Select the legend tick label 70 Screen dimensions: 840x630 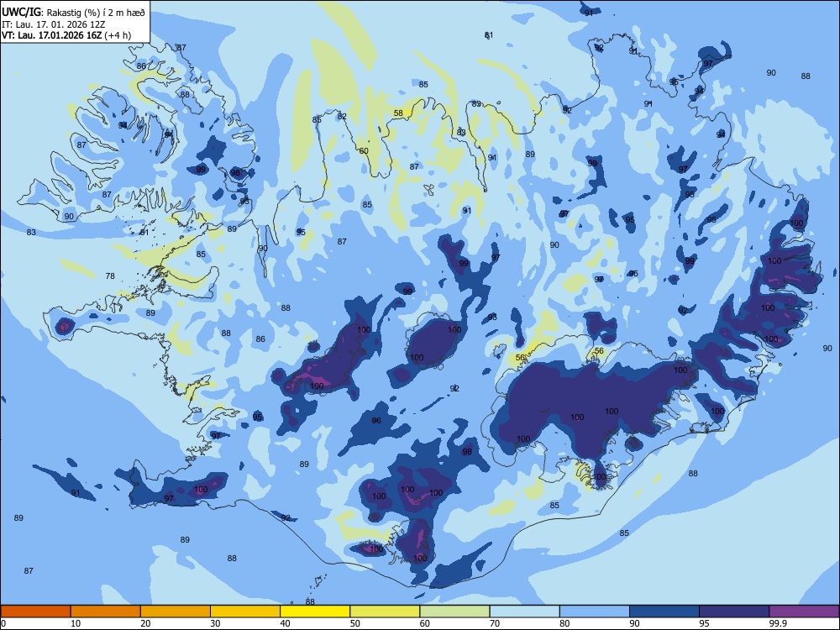[495, 623]
